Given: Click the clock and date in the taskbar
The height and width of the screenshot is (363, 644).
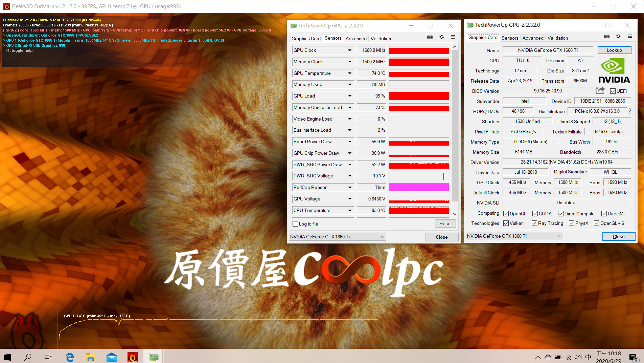Looking at the screenshot, I should click(609, 357).
